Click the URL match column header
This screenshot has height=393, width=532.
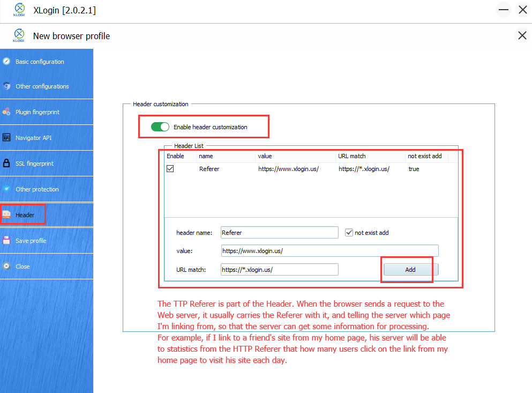click(370, 156)
